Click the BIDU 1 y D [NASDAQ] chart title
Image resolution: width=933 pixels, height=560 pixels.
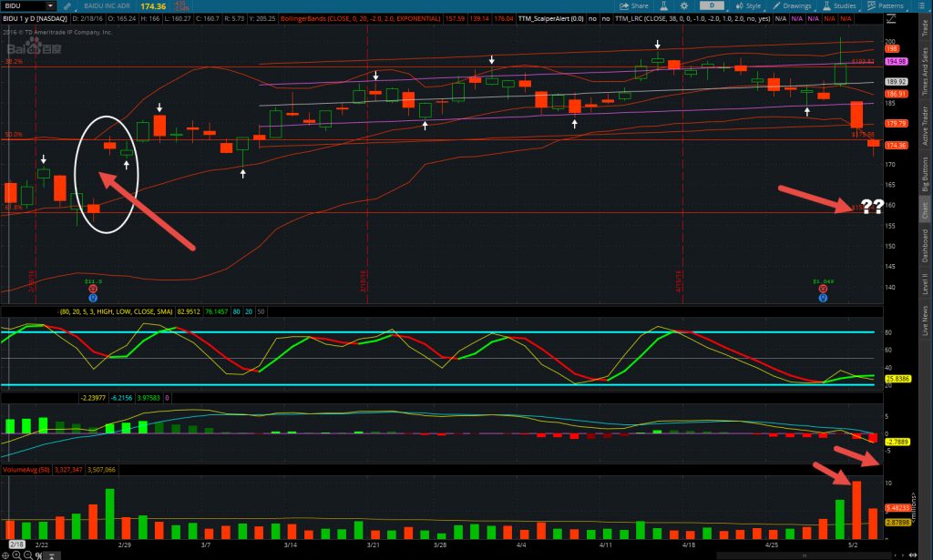tap(35, 19)
